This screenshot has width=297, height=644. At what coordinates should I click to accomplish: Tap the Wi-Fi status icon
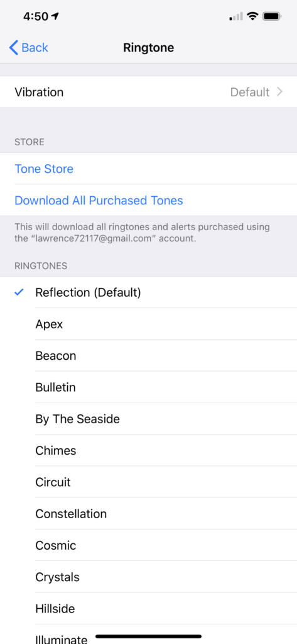point(252,16)
